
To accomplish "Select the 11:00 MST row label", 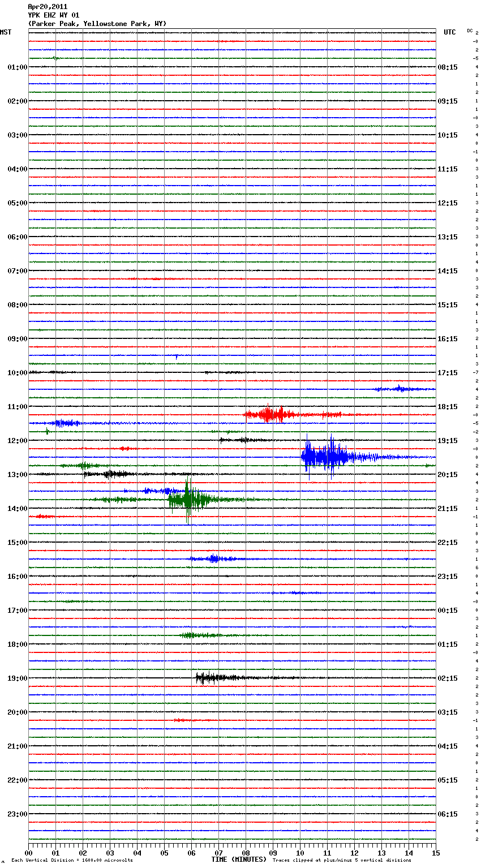I will (x=18, y=407).
